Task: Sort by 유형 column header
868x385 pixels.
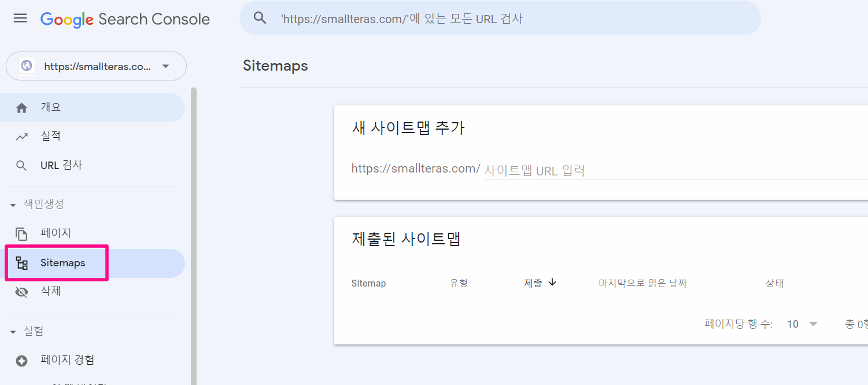Action: [x=459, y=283]
